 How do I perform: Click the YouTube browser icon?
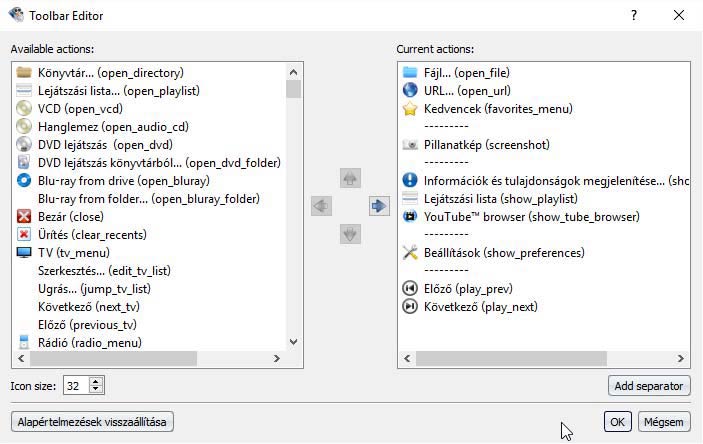tap(410, 217)
